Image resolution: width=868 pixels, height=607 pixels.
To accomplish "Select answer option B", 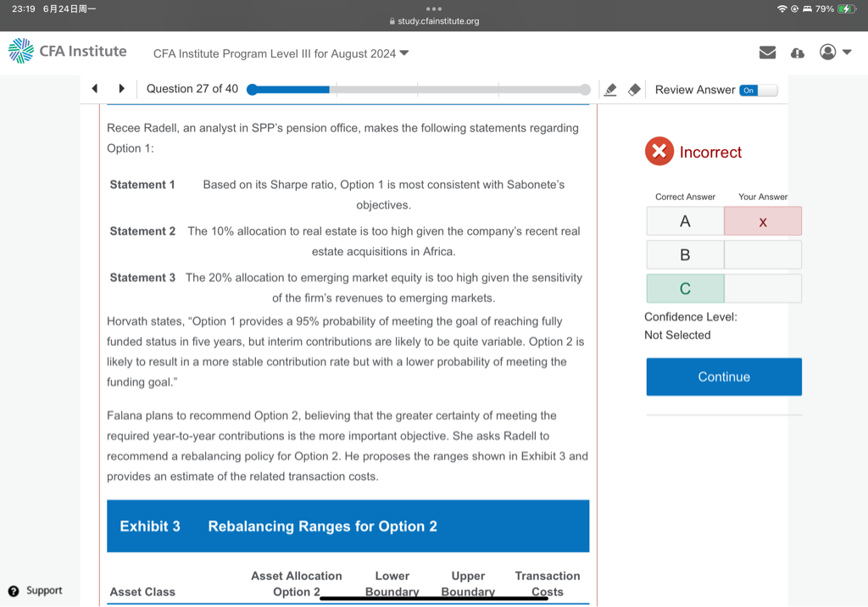I will [x=685, y=254].
